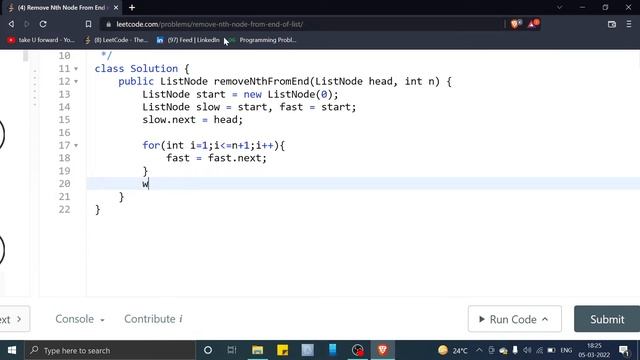Open Brave Shields lion icon

[x=515, y=24]
